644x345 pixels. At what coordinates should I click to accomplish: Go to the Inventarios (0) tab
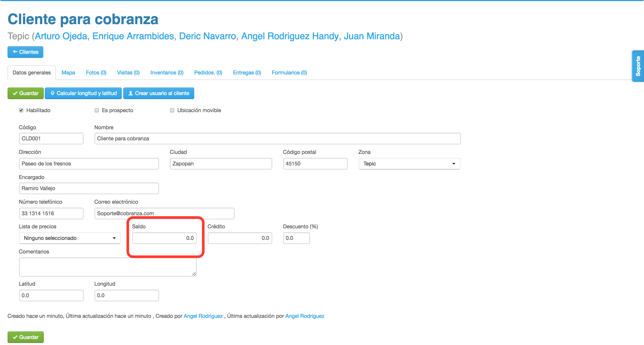pyautogui.click(x=167, y=73)
